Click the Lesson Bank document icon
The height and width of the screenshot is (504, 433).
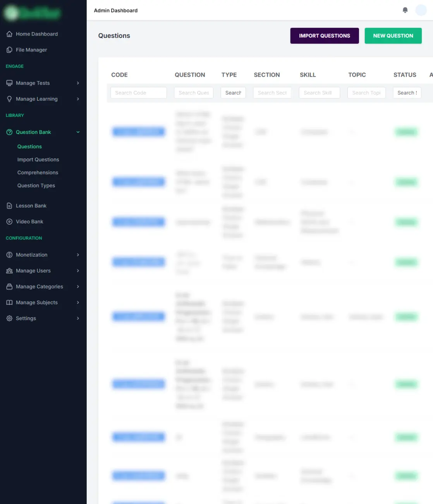point(9,206)
